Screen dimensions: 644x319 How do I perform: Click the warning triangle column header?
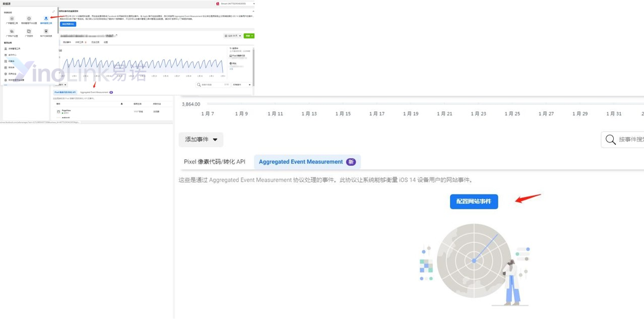click(x=121, y=104)
